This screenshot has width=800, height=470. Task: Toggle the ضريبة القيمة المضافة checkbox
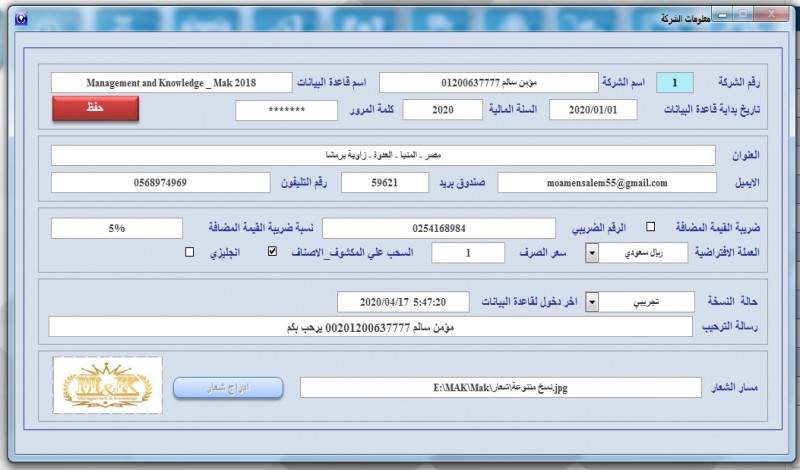[x=651, y=226]
